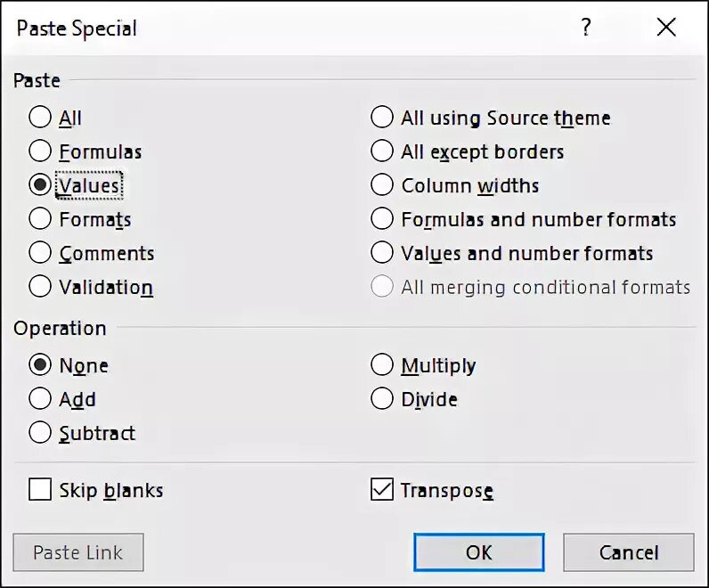Choose All except borders option

click(x=382, y=151)
